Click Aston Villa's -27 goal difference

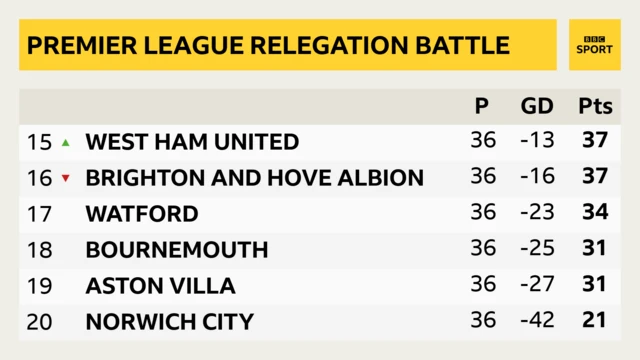click(538, 284)
